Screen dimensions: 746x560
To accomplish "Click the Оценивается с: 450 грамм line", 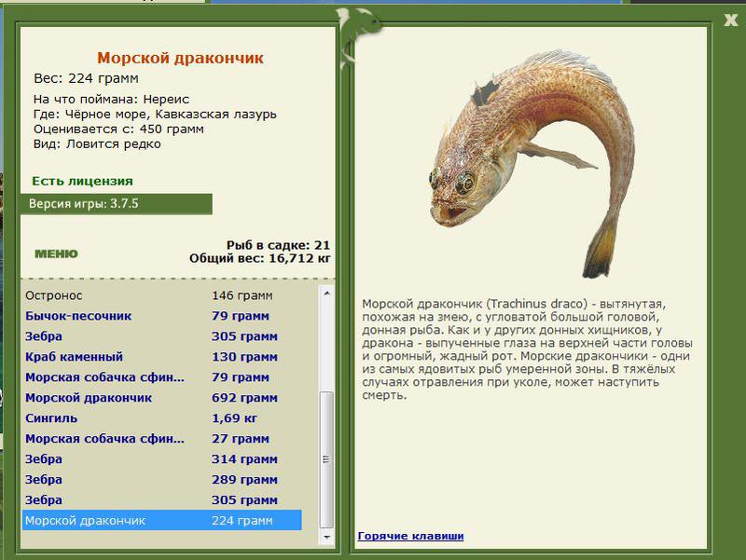I will click(118, 130).
